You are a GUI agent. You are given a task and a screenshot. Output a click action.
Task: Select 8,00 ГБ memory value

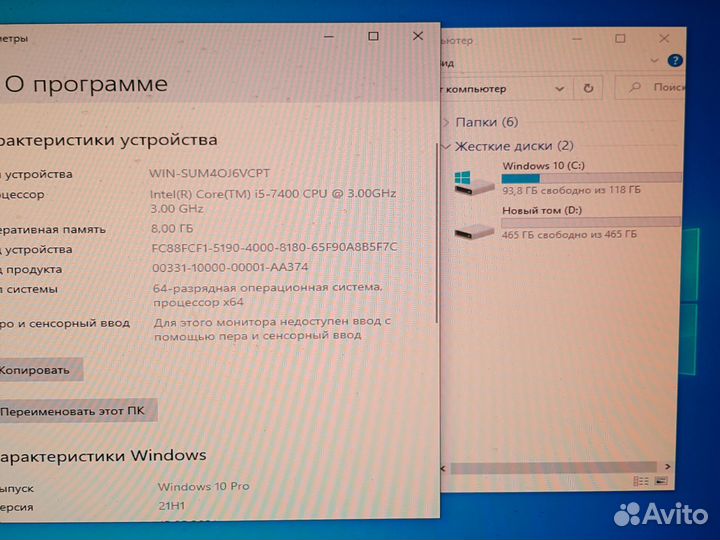coord(172,228)
